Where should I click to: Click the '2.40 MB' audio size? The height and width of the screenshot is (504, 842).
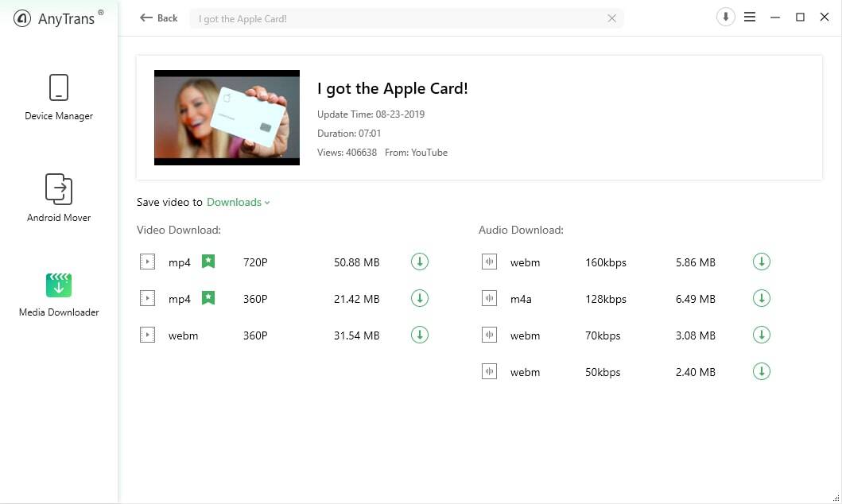coord(696,372)
